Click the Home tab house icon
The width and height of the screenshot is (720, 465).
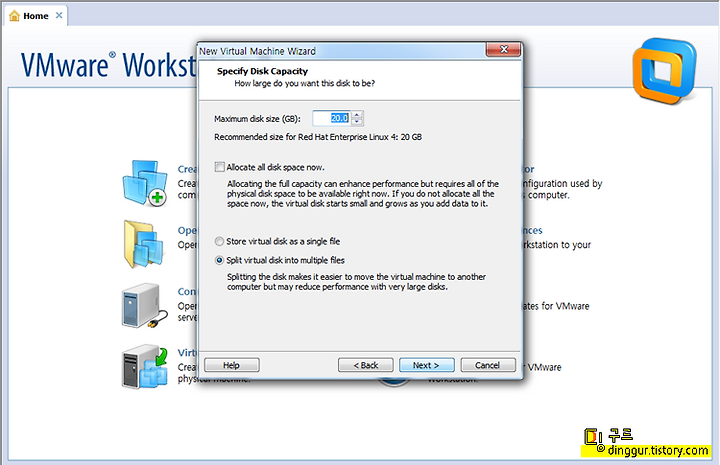click(x=14, y=16)
